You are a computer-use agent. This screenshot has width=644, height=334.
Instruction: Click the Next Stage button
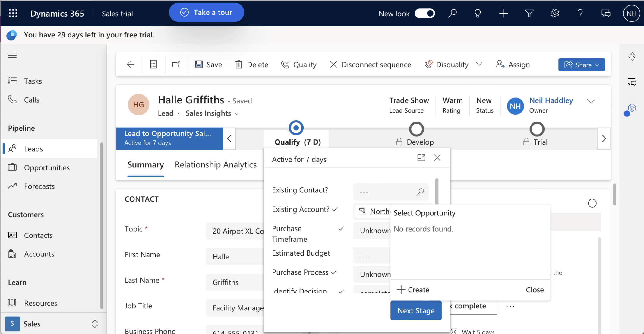click(416, 310)
